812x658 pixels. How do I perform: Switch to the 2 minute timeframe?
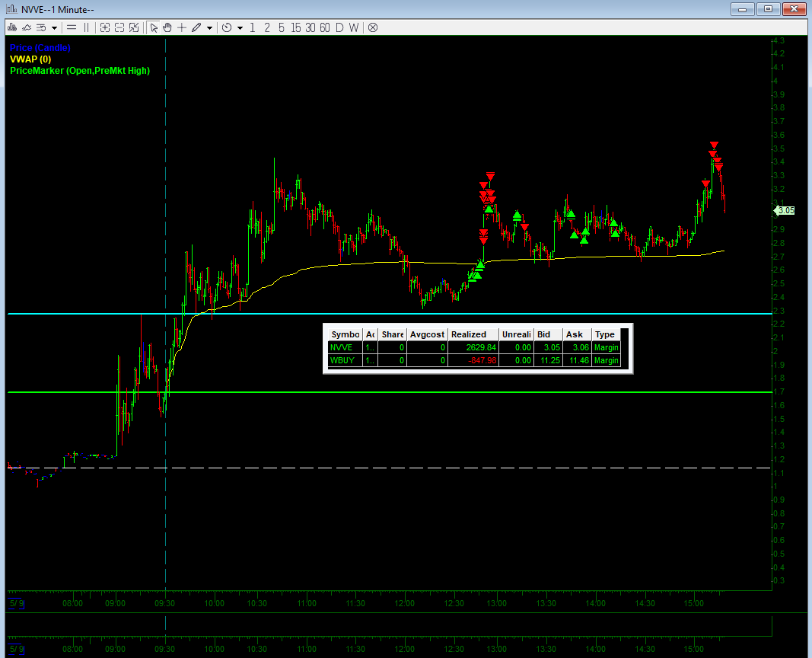click(x=266, y=27)
